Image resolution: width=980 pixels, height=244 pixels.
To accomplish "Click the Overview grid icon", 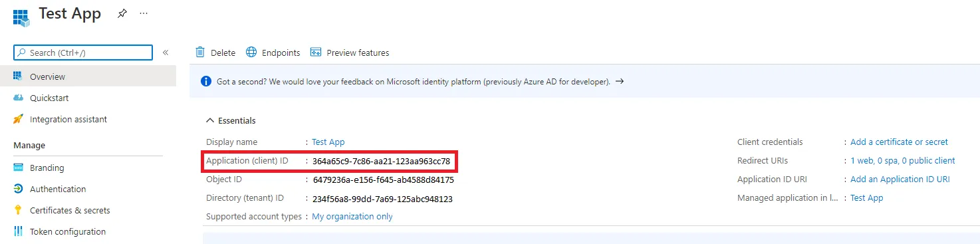I will pos(18,76).
